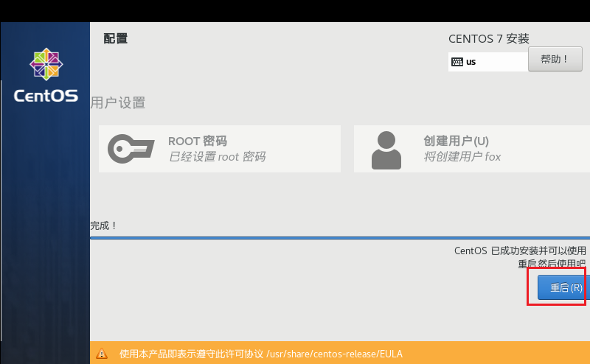Click the EULA license notice text

tap(261, 354)
